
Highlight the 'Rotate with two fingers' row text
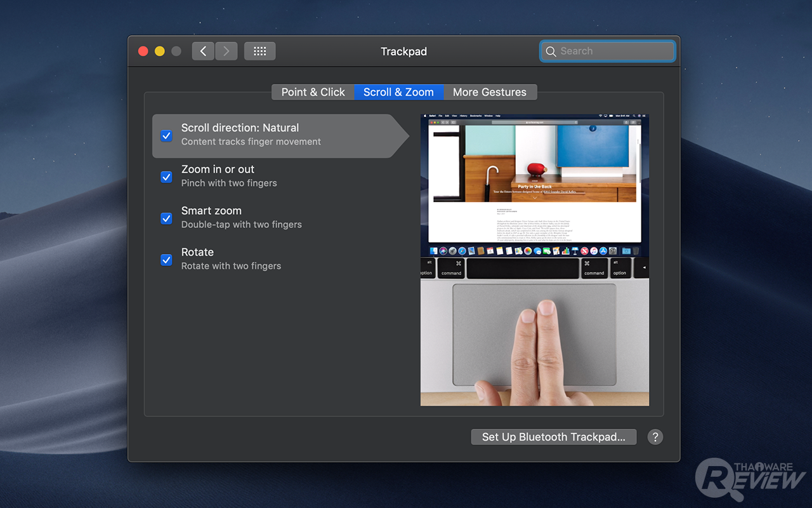click(x=231, y=266)
